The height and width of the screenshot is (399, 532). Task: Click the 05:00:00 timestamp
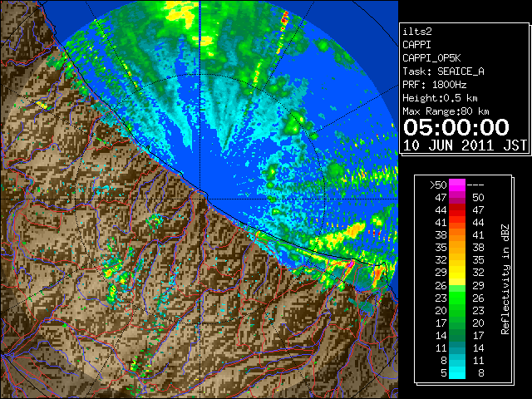pos(456,127)
